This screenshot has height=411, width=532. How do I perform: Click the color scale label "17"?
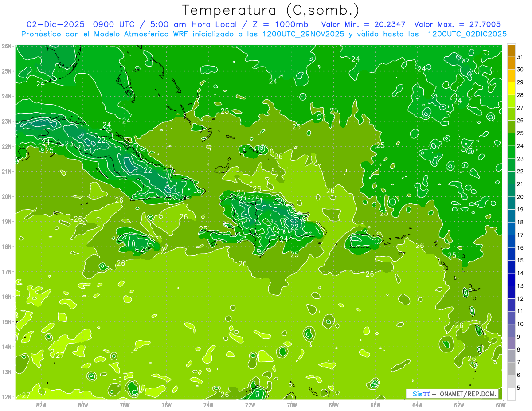[520, 235]
